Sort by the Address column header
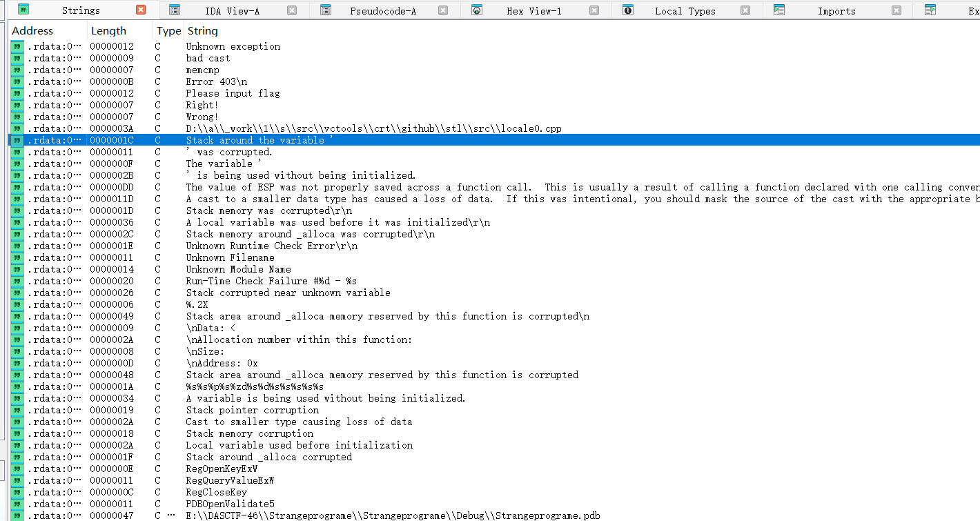This screenshot has height=521, width=980. 32,30
